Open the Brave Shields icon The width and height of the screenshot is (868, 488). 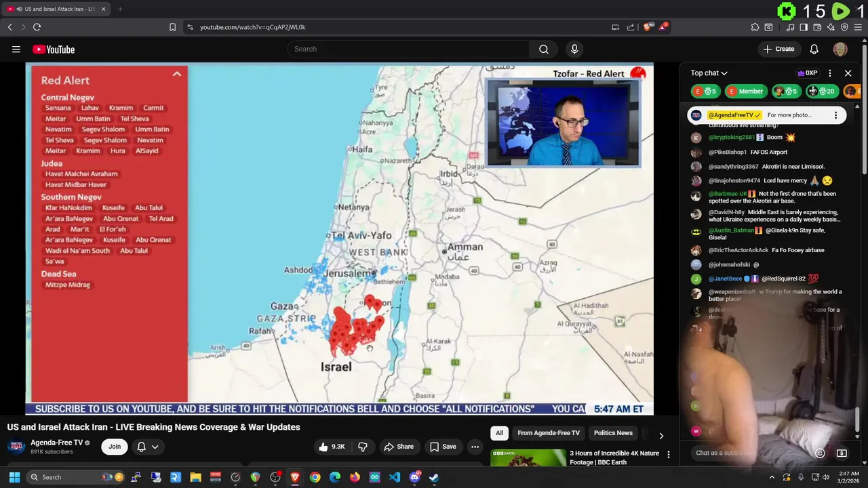pos(648,27)
